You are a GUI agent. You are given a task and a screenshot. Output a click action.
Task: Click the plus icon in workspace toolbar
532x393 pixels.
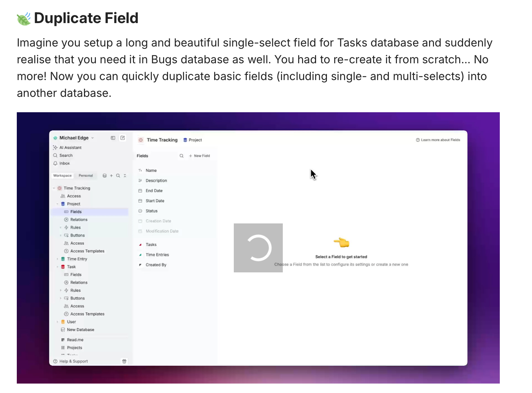111,176
